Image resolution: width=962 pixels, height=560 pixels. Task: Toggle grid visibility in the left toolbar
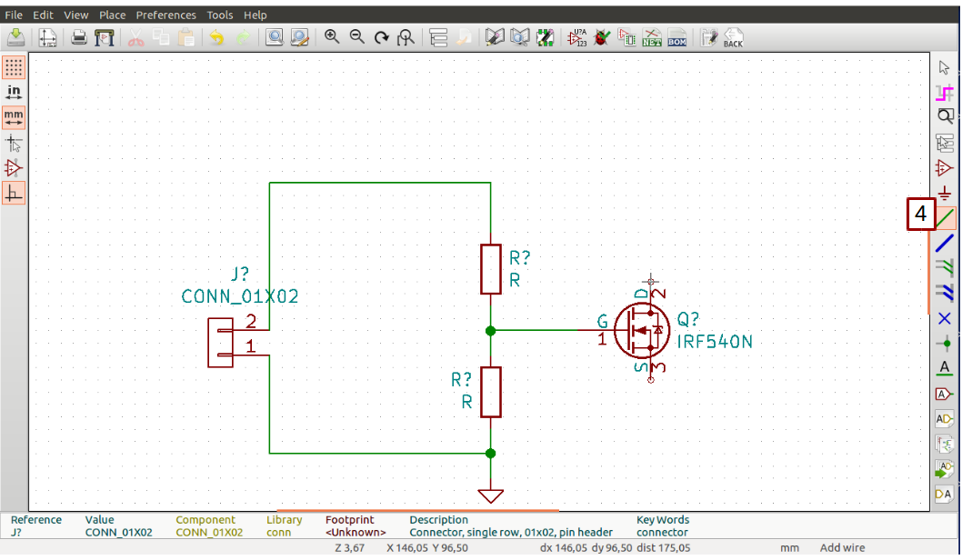tap(13, 67)
